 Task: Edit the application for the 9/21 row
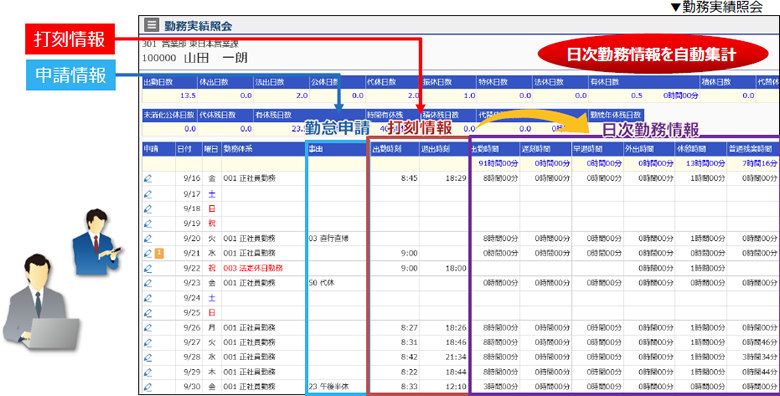(148, 253)
